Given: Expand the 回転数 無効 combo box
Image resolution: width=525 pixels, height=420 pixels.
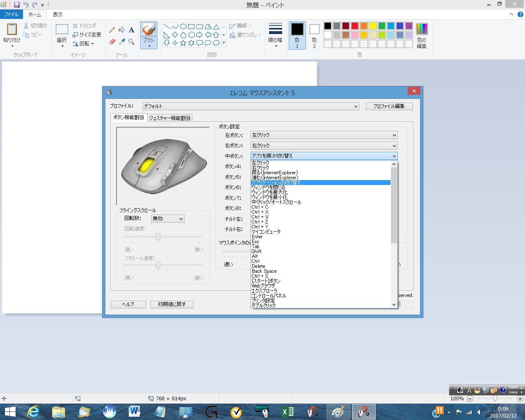Looking at the screenshot, I should click(168, 219).
